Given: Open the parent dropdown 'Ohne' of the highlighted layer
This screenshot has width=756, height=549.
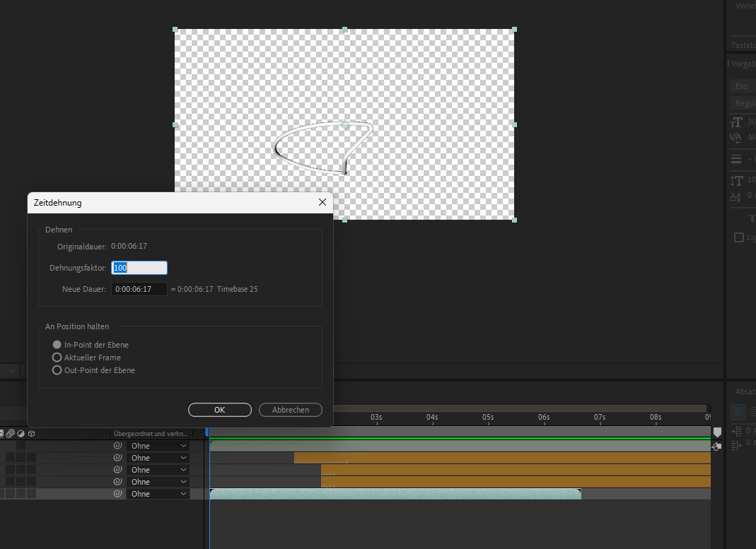Looking at the screenshot, I should 158,494.
